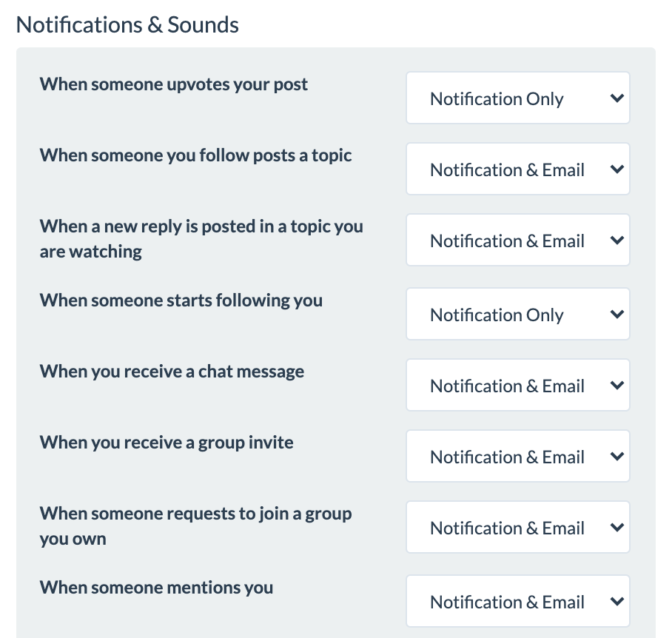Image resolution: width=672 pixels, height=638 pixels.
Task: Open the 'starts following you' dropdown
Action: click(517, 315)
